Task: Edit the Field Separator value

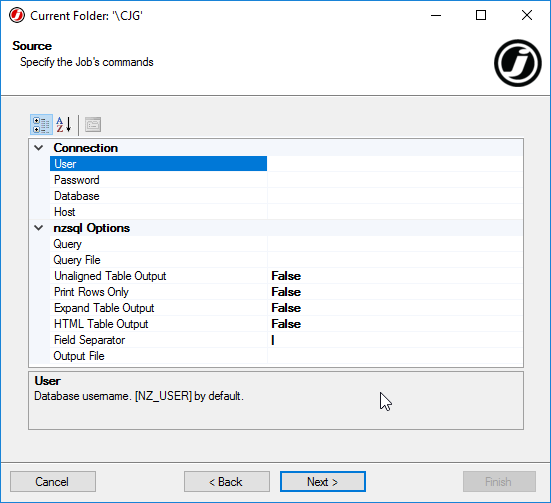Action: coord(395,340)
